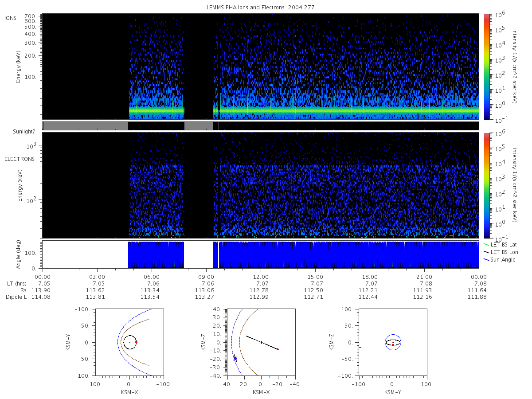Click the Sunlight? label
This screenshot has width=532, height=399.
click(24, 132)
